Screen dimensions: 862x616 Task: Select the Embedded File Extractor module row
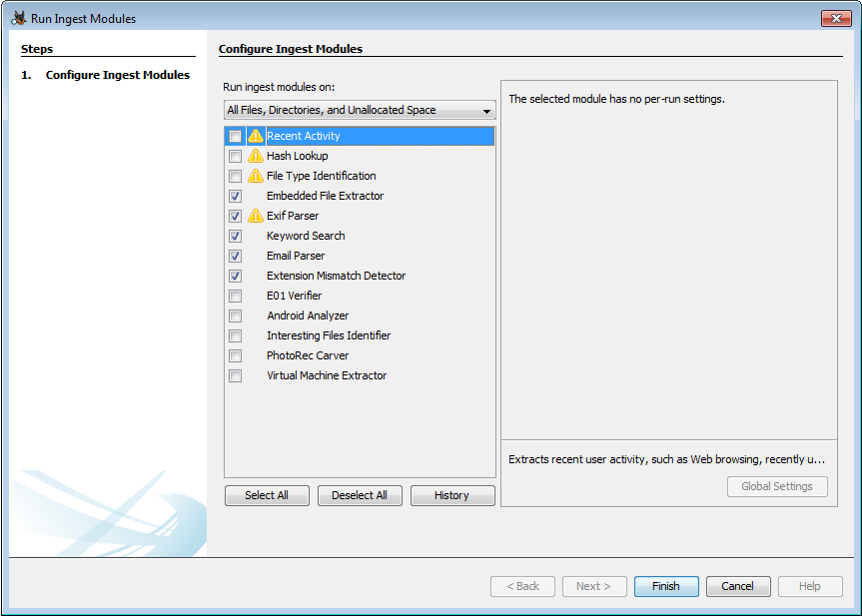[x=325, y=196]
